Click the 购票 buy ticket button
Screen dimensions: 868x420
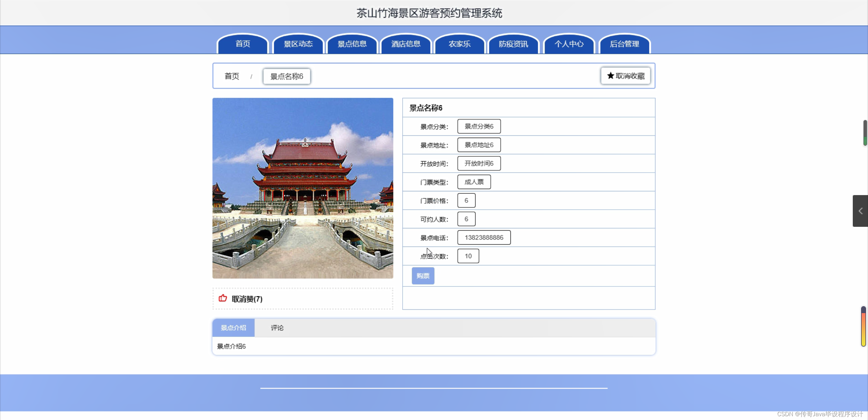coord(423,276)
